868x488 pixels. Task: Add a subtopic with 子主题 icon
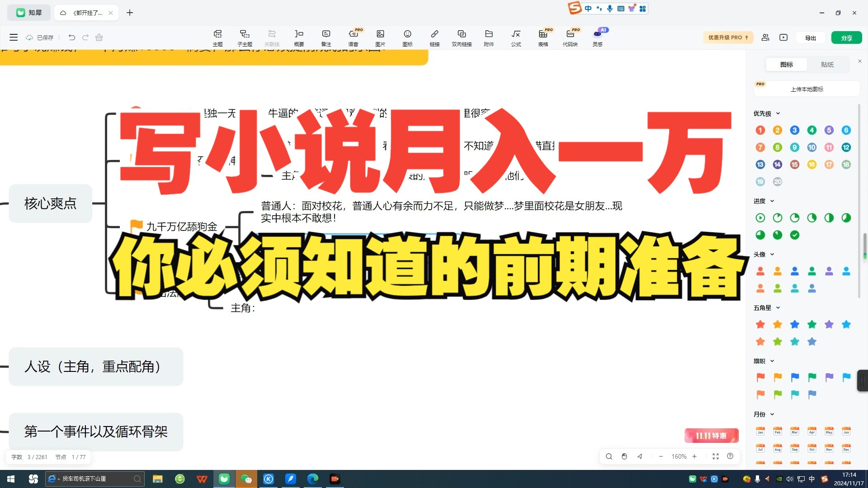point(245,38)
